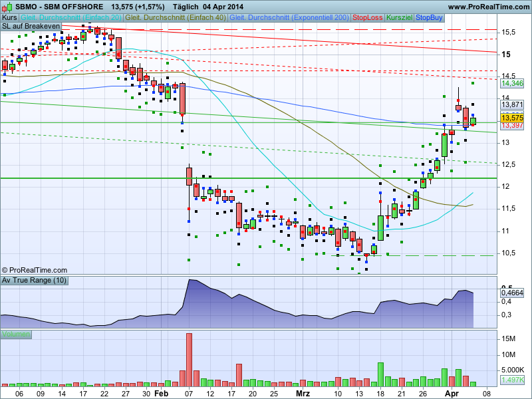Click the Volumen panel label
532x399 pixels.
(x=17, y=334)
